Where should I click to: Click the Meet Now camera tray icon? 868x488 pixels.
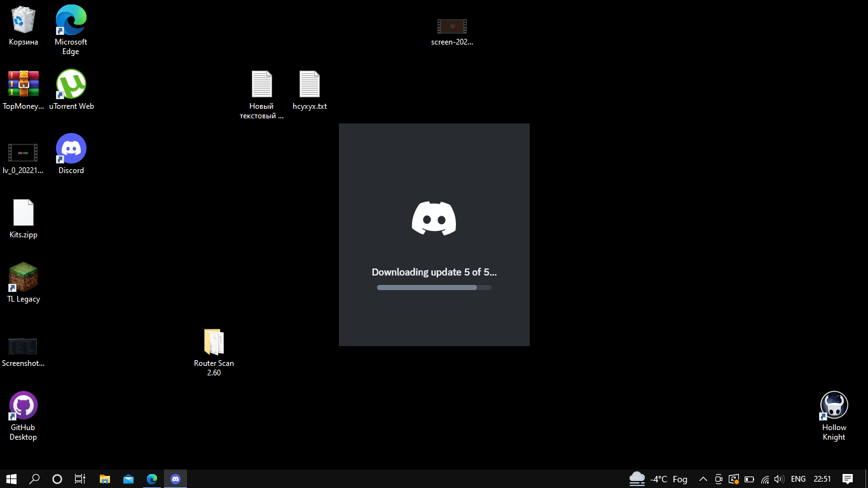tap(719, 479)
